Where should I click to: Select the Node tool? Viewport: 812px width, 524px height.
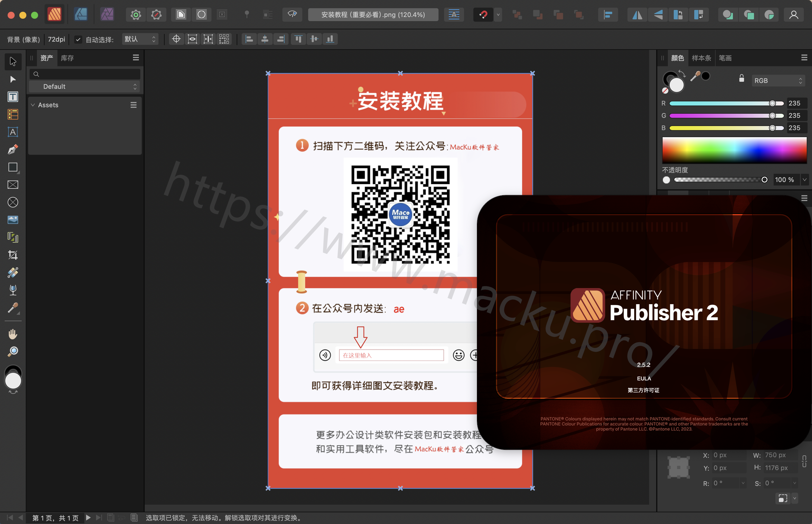(x=13, y=79)
